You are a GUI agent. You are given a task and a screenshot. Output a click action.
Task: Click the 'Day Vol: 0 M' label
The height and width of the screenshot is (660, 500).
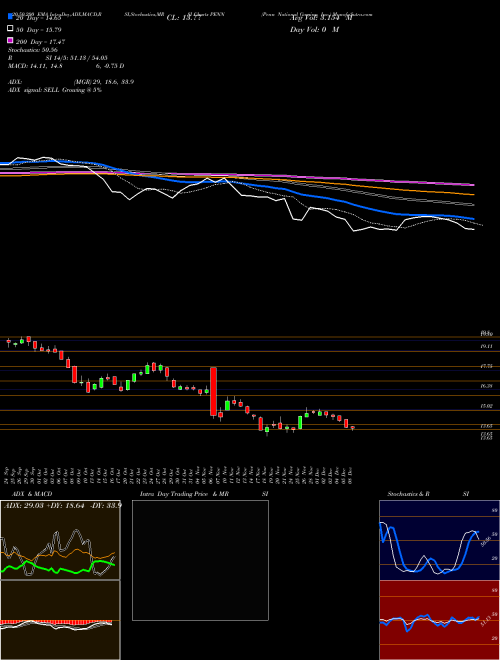[314, 30]
